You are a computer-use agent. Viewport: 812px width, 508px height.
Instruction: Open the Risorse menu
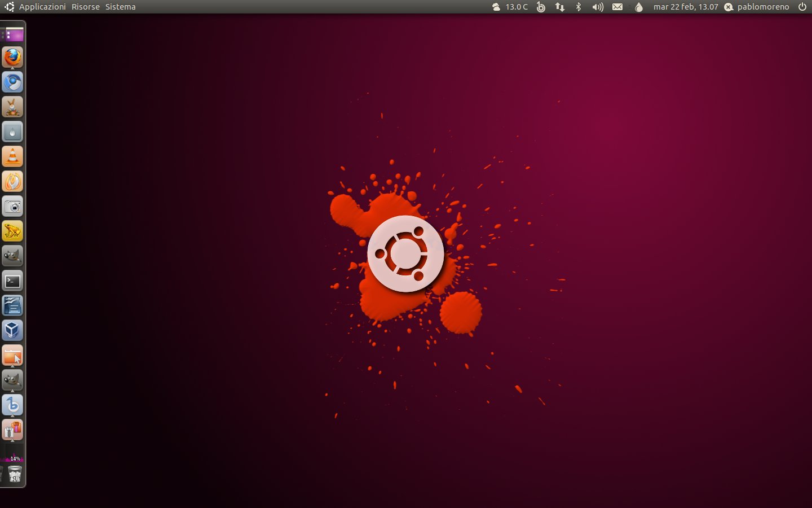click(85, 7)
